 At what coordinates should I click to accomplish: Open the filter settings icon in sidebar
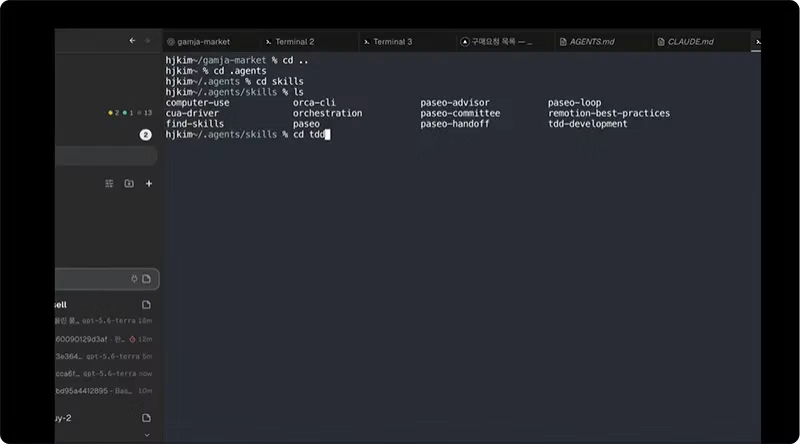pyautogui.click(x=109, y=183)
